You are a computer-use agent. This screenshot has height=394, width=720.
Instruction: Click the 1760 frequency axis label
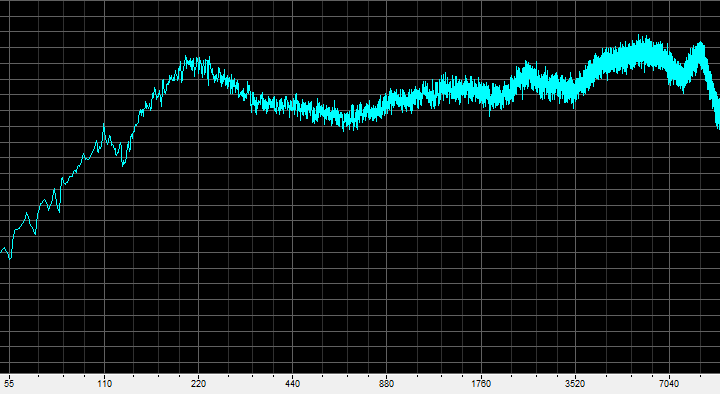pyautogui.click(x=481, y=383)
